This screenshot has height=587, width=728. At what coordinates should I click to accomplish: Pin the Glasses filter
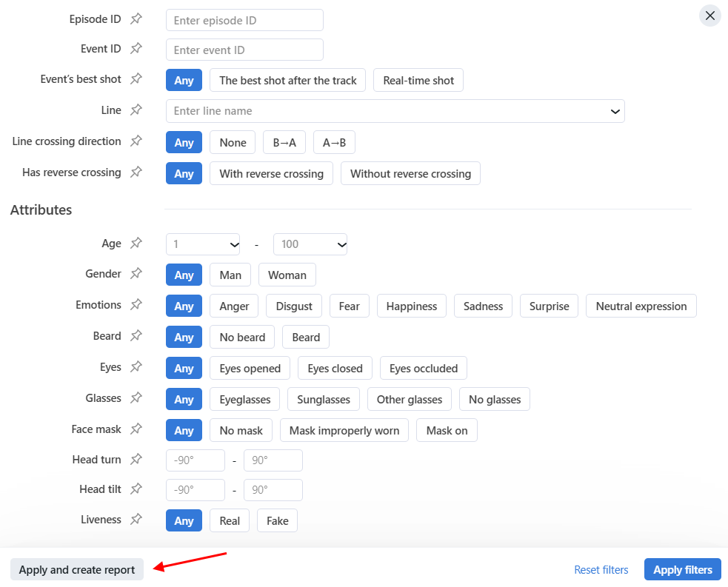(x=136, y=398)
